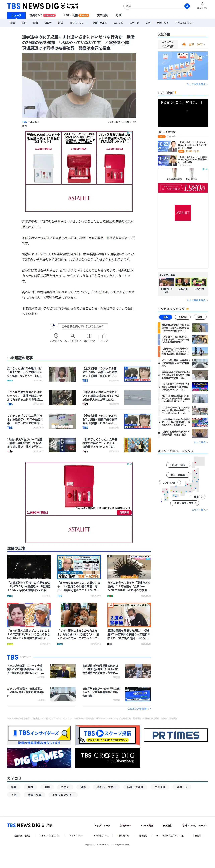Open the ドキュメンタリー sub-navigation item
Image resolution: width=215 pixels, height=868 pixels.
coord(185,23)
